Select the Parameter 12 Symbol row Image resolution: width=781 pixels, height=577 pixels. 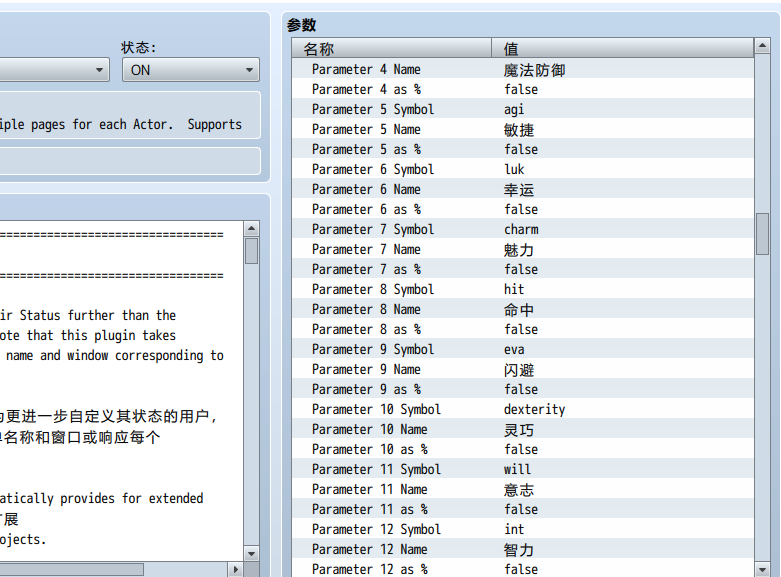(x=522, y=529)
